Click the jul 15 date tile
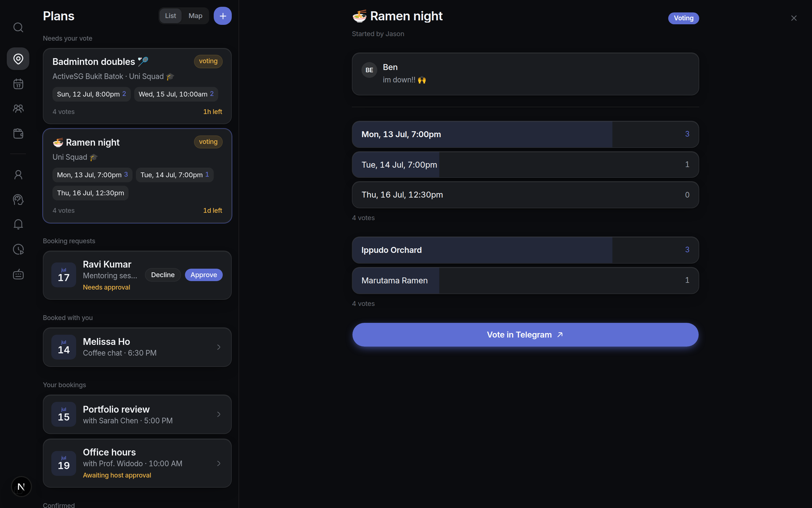812x508 pixels. point(64,414)
